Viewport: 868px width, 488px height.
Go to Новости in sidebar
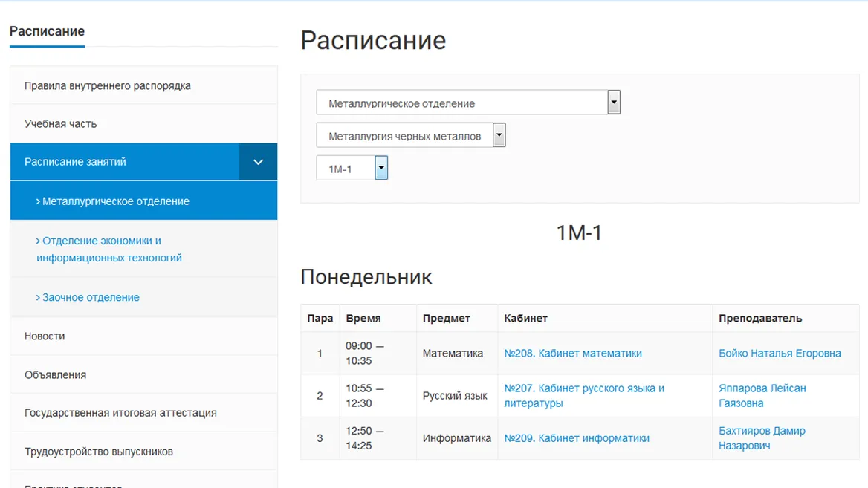tap(144, 336)
